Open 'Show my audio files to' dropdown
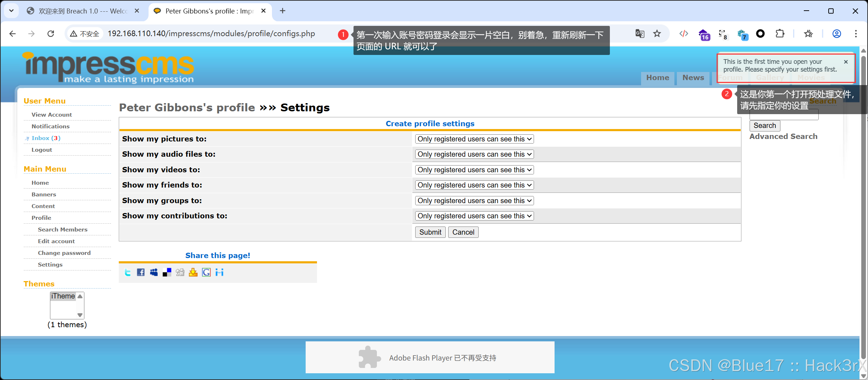868x380 pixels. (474, 154)
